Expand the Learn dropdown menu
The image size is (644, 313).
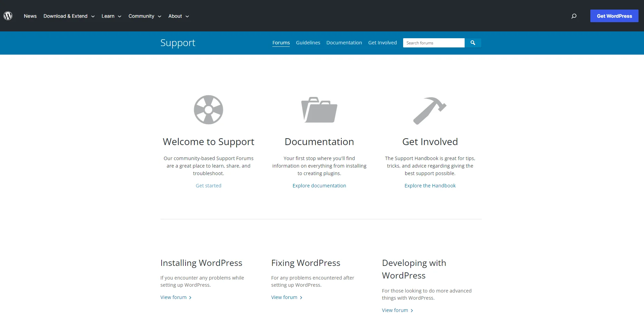tap(111, 16)
